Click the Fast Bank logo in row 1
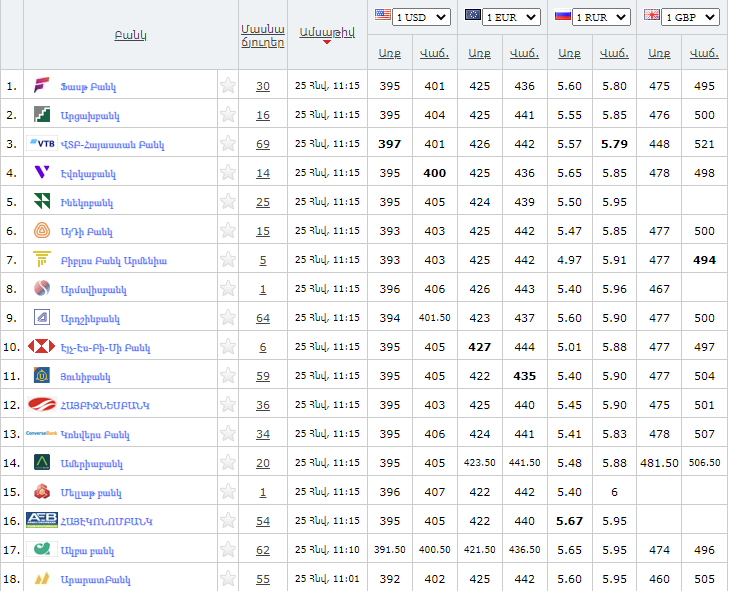 tap(42, 86)
